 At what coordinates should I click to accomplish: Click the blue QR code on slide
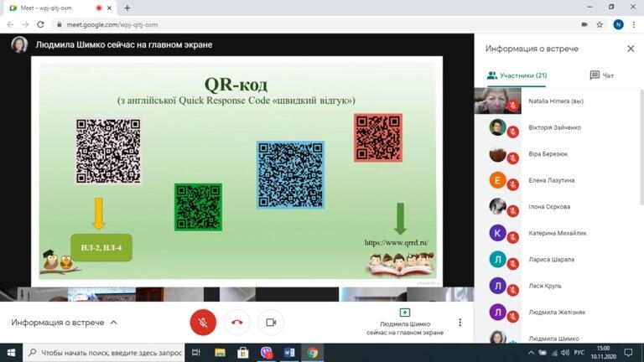290,175
